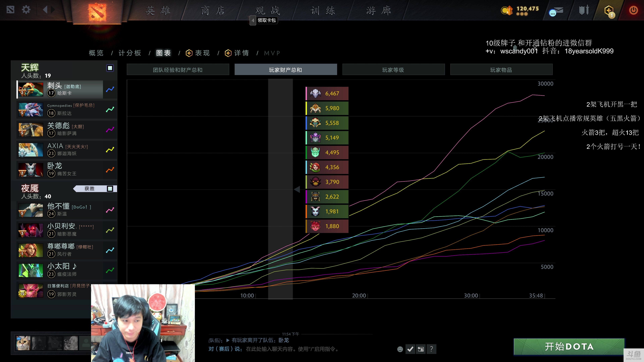This screenshot has height=362, width=644.
Task: Click the power quit icon
Action: tap(633, 10)
